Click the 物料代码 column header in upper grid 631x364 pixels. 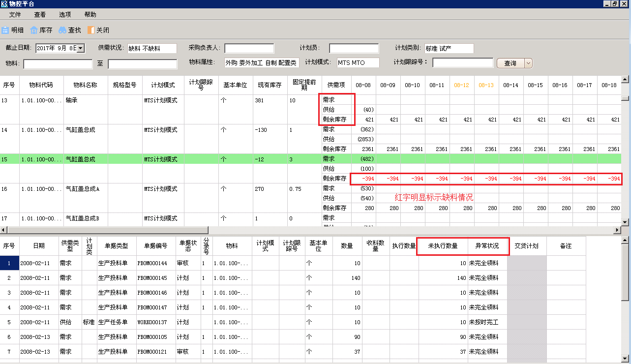(x=41, y=85)
